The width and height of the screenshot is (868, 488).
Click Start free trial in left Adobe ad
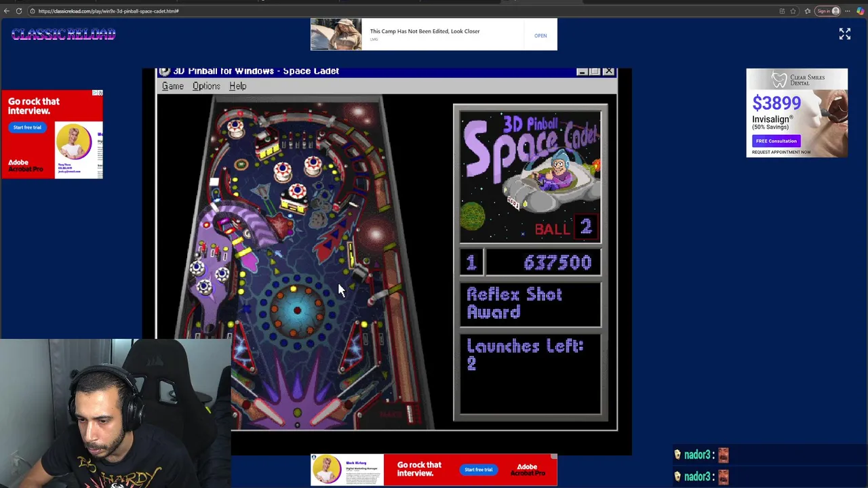[27, 127]
